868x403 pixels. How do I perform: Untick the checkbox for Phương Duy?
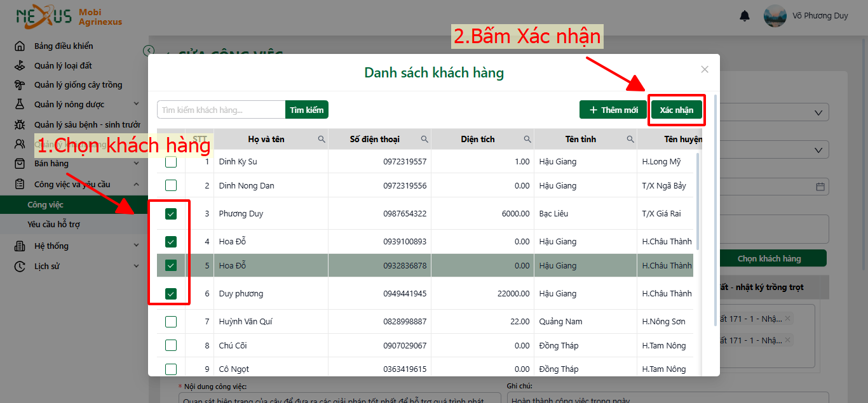(x=171, y=214)
